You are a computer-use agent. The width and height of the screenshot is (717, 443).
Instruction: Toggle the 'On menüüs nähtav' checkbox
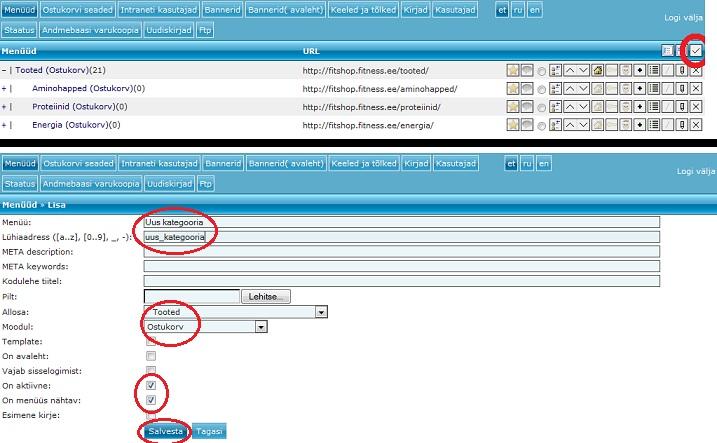click(151, 400)
